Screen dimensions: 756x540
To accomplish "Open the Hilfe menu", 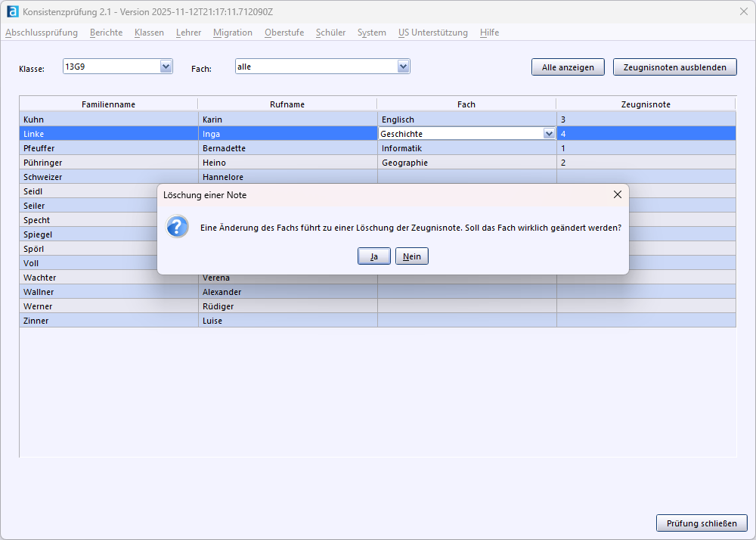I will tap(489, 33).
